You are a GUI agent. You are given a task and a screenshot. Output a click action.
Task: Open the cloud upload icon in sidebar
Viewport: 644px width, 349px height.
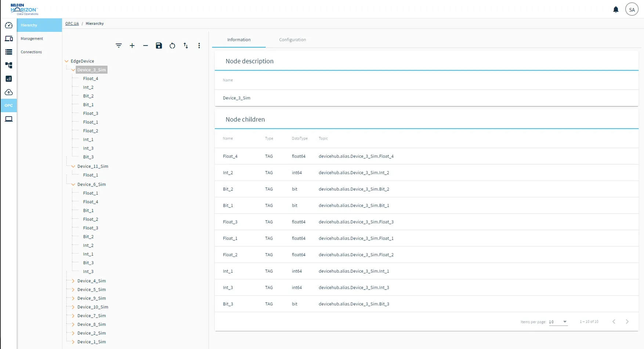coord(8,92)
